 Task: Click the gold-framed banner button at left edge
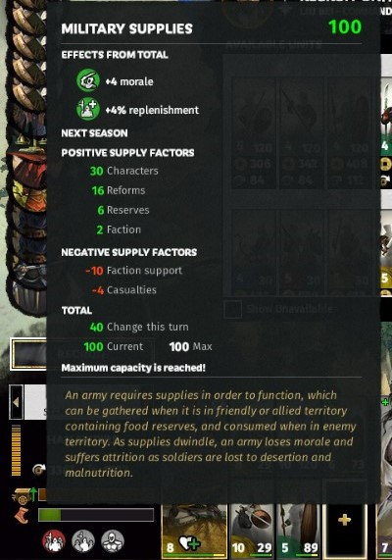tap(28, 354)
